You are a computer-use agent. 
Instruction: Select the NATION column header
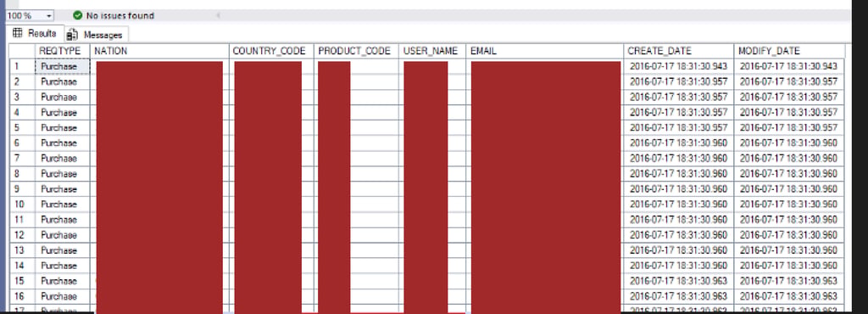tap(159, 51)
